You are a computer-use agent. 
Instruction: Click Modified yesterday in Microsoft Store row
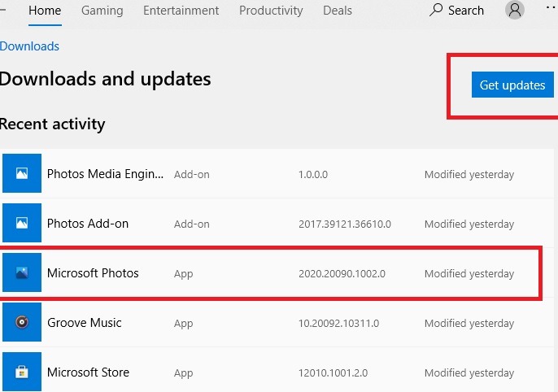tap(469, 372)
